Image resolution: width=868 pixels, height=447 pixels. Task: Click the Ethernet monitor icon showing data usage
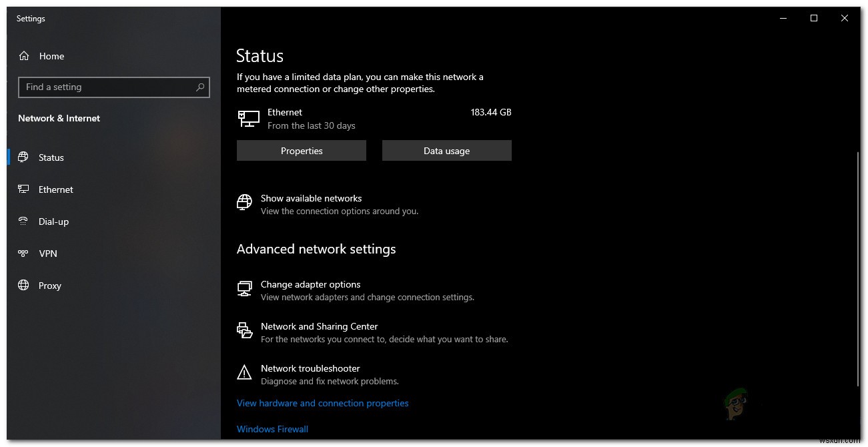click(x=248, y=118)
